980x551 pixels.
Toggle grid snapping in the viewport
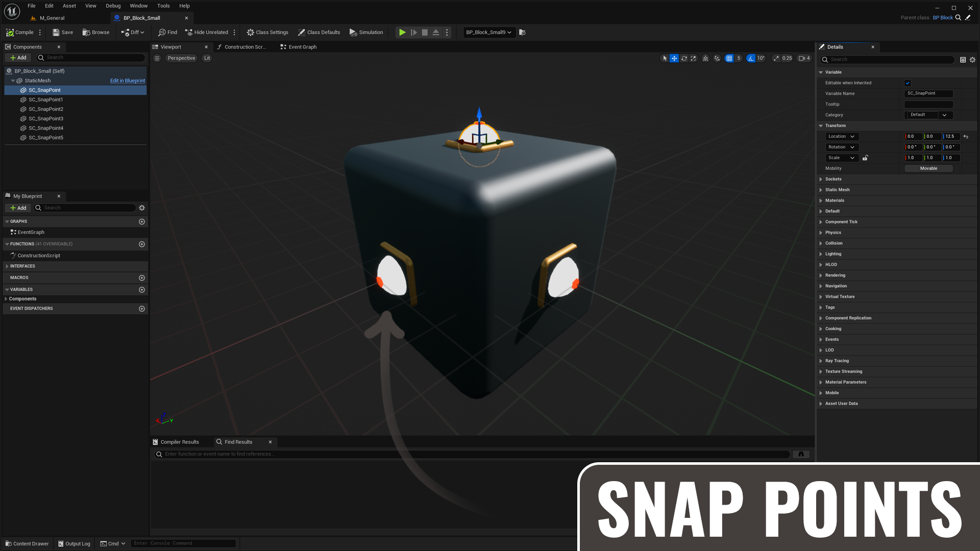click(x=729, y=58)
